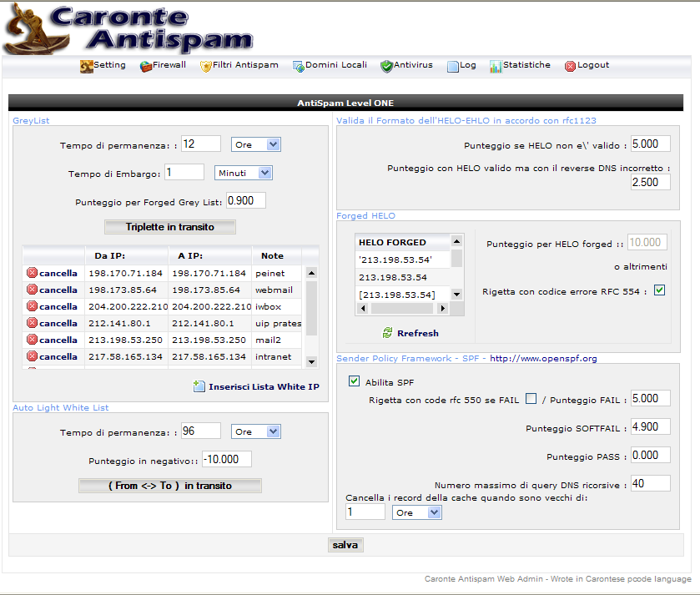Screen dimensions: 700x595
Task: Delete the peinet greylist row via cancella icon
Action: click(x=32, y=273)
